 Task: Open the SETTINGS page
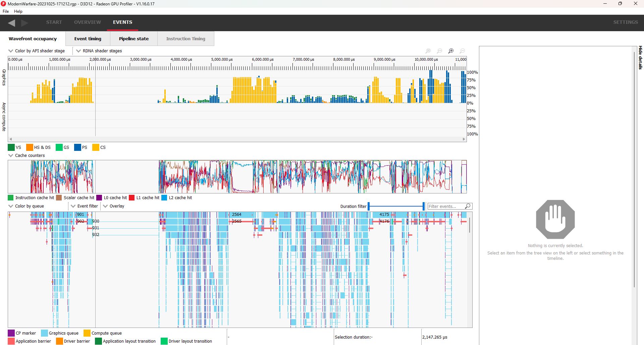626,22
